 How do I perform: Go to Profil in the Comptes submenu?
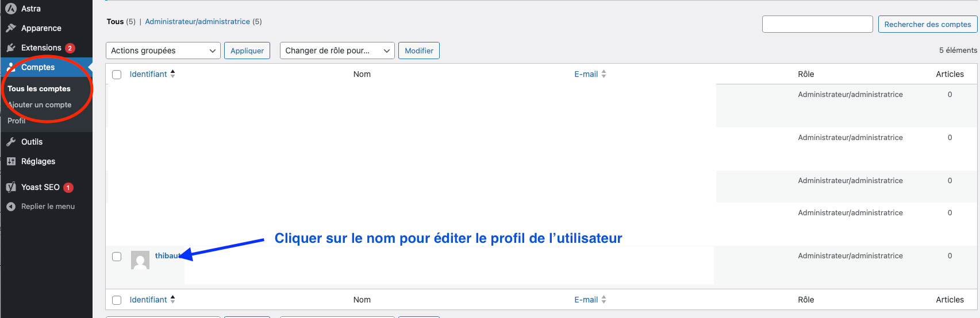click(x=17, y=121)
